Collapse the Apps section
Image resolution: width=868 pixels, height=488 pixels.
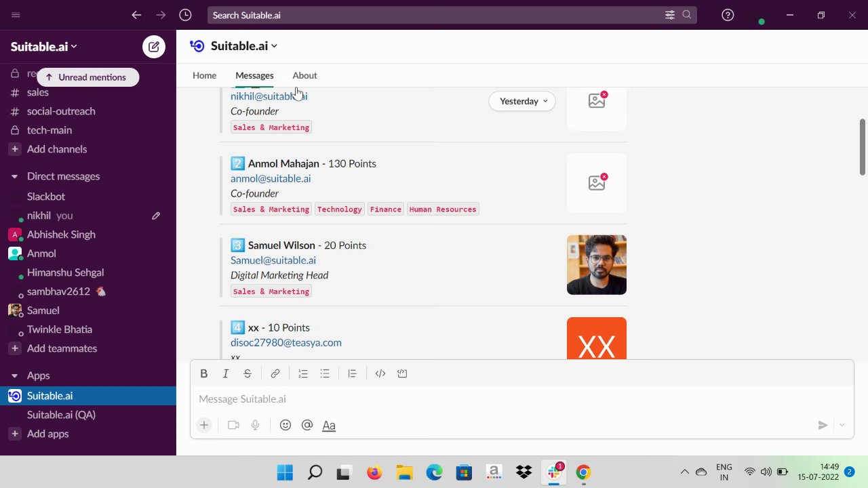click(14, 375)
